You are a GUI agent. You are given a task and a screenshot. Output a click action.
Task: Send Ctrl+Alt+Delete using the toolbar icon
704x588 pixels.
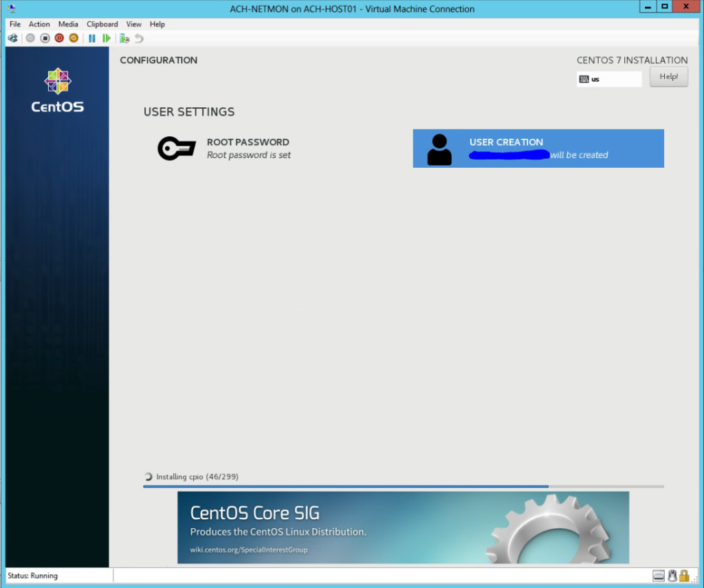[12, 39]
